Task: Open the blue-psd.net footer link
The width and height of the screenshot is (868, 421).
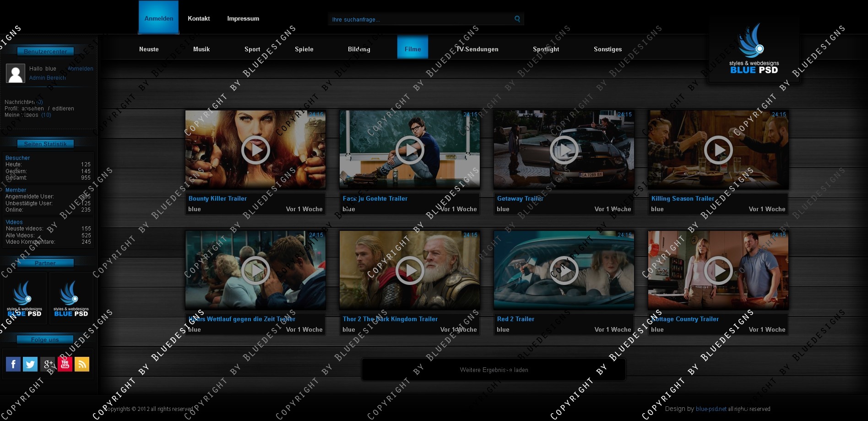Action: pos(711,409)
